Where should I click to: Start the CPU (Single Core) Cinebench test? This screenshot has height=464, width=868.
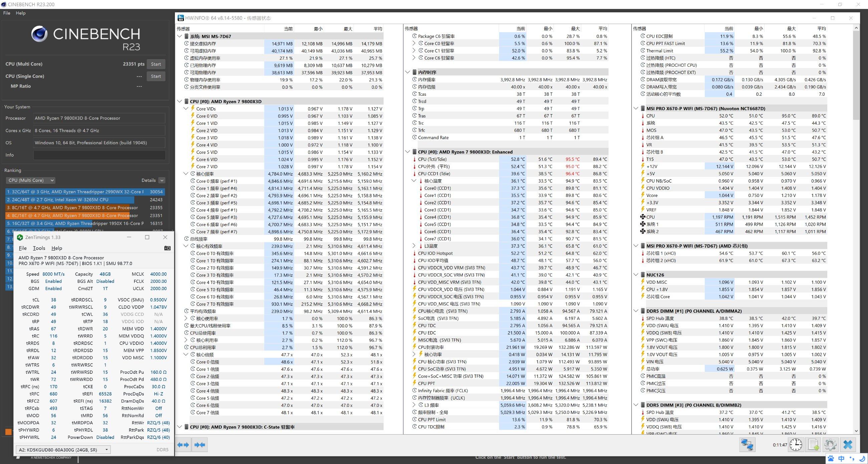(x=156, y=76)
